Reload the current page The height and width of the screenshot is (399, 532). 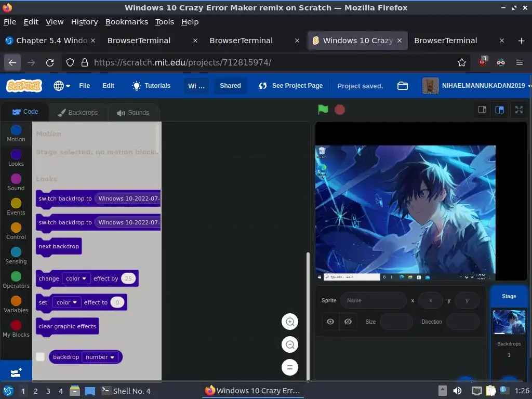(50, 62)
